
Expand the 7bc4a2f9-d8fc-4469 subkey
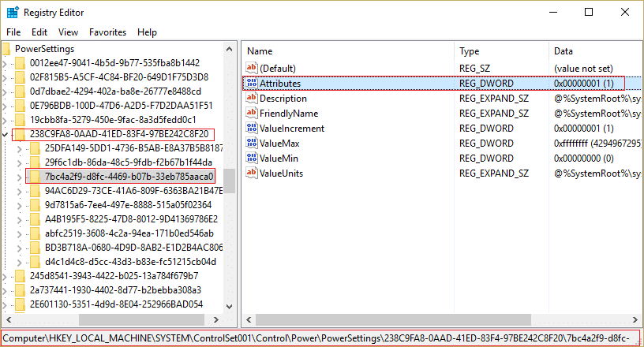pos(19,177)
